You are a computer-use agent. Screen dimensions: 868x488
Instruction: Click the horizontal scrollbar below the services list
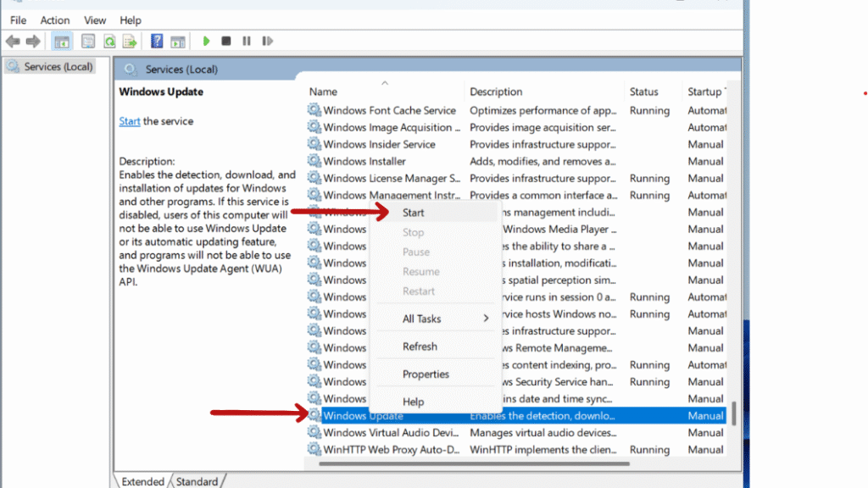pos(475,463)
